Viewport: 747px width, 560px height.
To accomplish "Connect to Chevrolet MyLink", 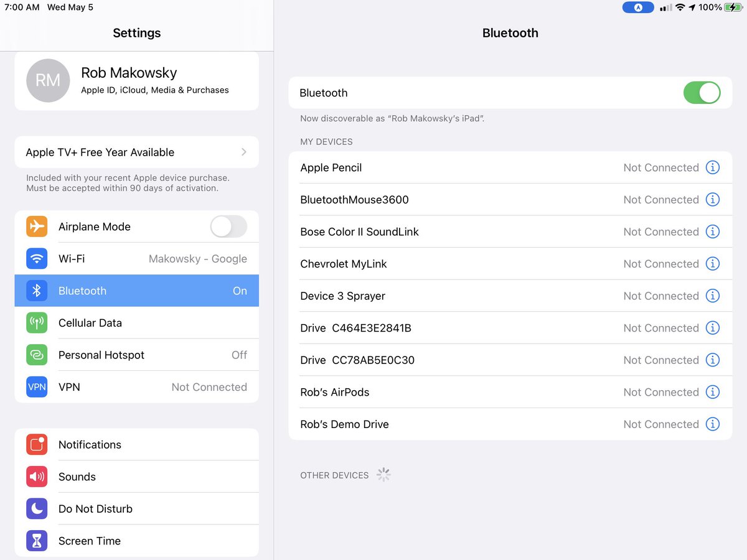I will click(510, 264).
